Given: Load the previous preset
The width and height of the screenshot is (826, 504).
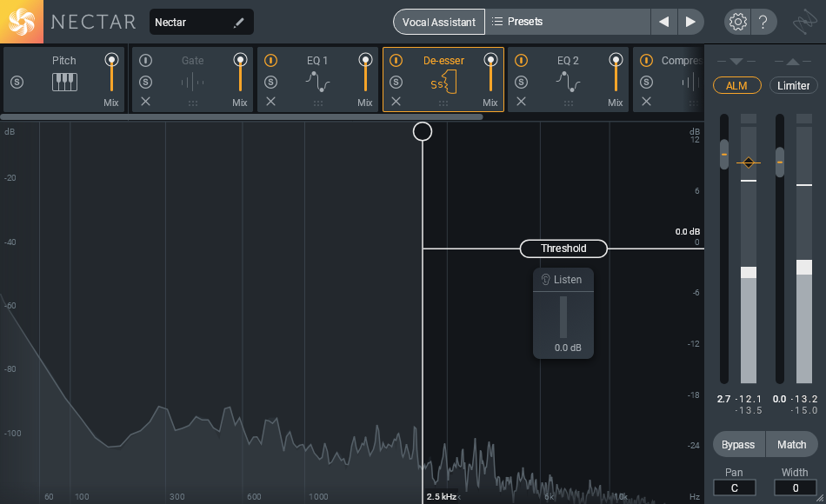Looking at the screenshot, I should pyautogui.click(x=663, y=22).
